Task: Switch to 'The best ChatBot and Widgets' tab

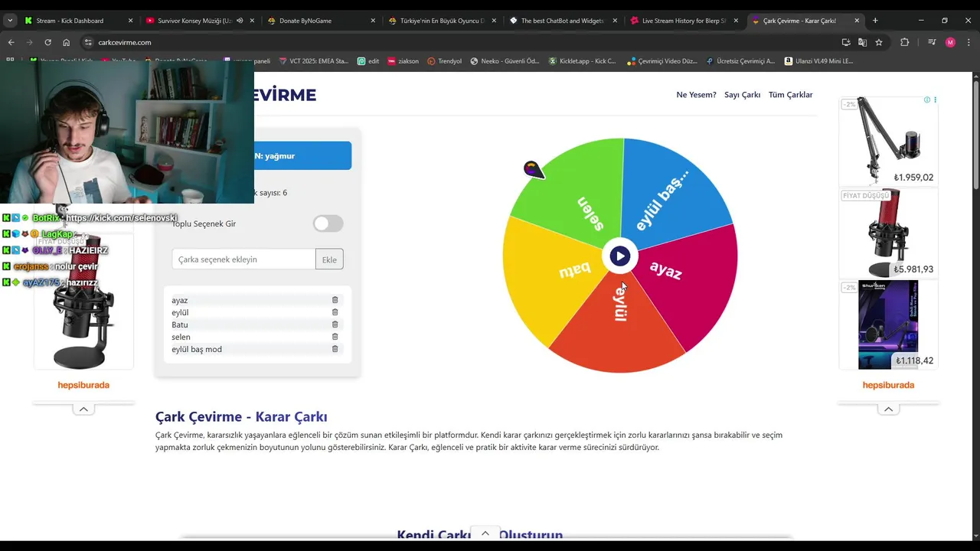Action: click(562, 21)
